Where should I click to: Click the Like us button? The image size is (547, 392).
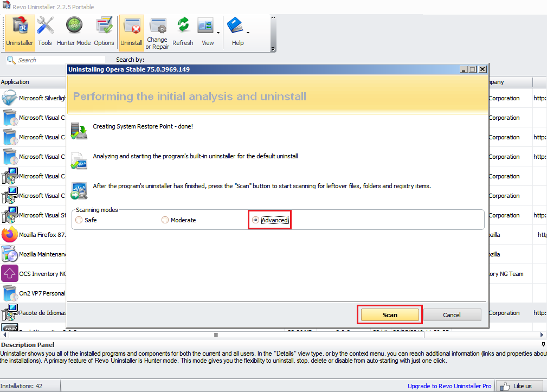pos(518,385)
